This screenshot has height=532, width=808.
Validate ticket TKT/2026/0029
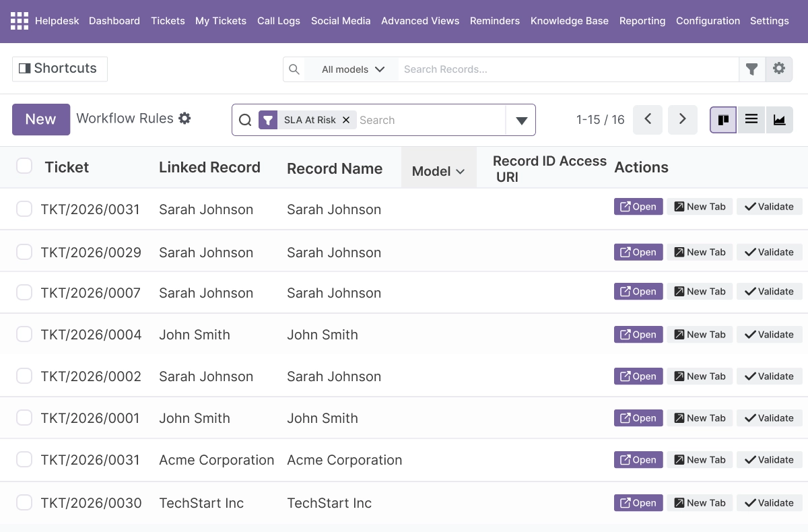[769, 253]
